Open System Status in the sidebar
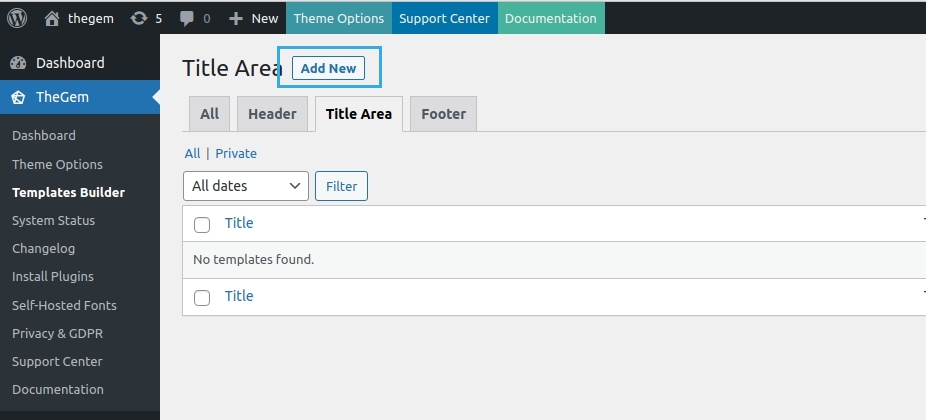 54,220
